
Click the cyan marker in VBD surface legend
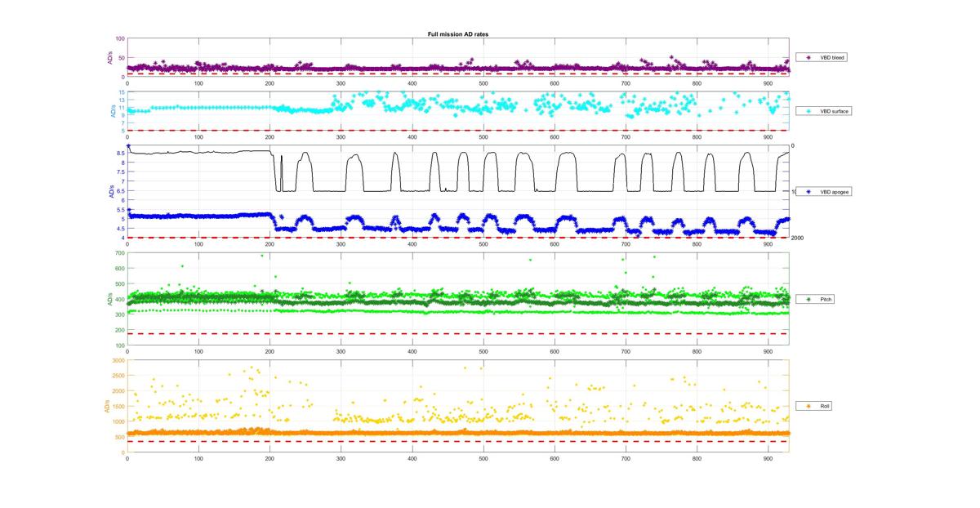pyautogui.click(x=808, y=110)
